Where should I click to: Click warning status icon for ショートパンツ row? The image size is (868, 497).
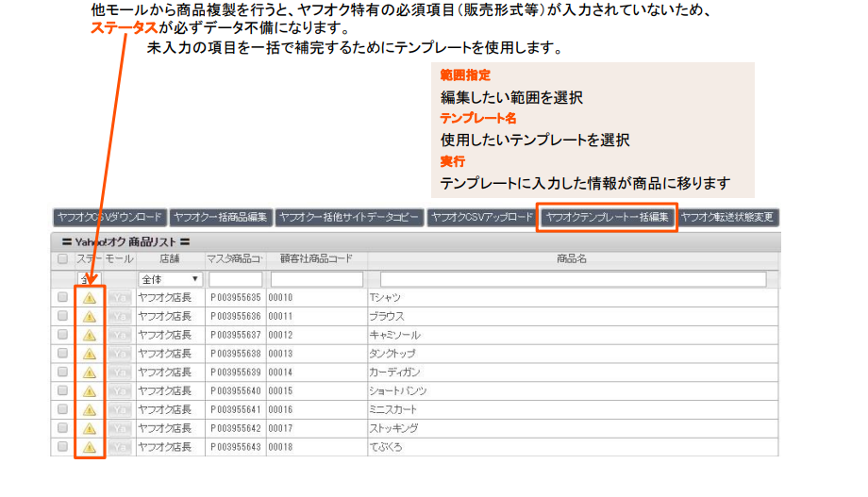(x=90, y=391)
